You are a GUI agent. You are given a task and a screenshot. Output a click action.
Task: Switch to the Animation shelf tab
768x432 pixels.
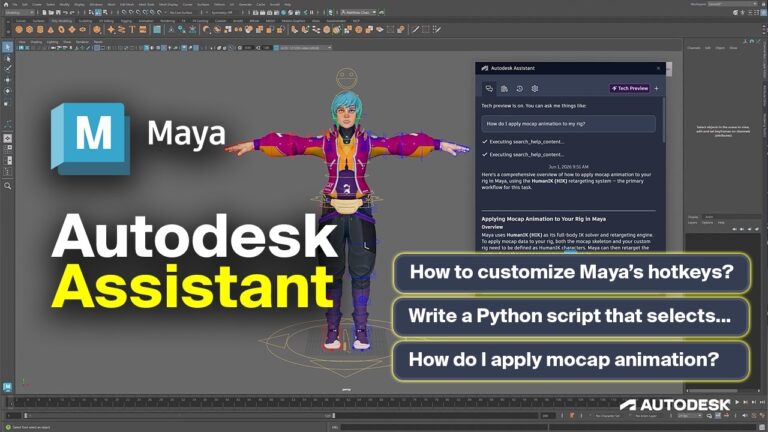click(x=145, y=21)
